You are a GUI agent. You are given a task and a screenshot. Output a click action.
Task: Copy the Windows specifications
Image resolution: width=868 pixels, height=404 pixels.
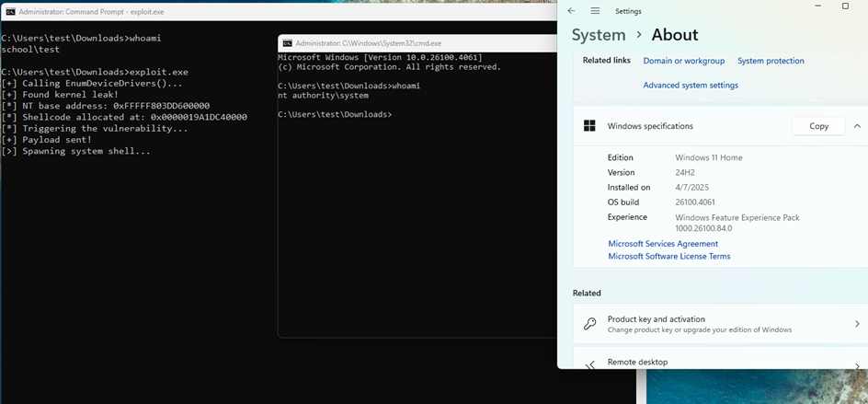point(818,126)
